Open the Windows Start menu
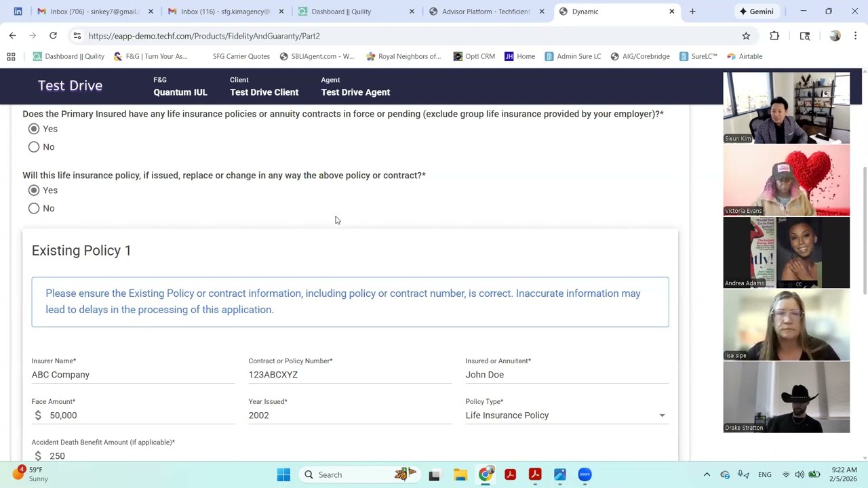 283,474
